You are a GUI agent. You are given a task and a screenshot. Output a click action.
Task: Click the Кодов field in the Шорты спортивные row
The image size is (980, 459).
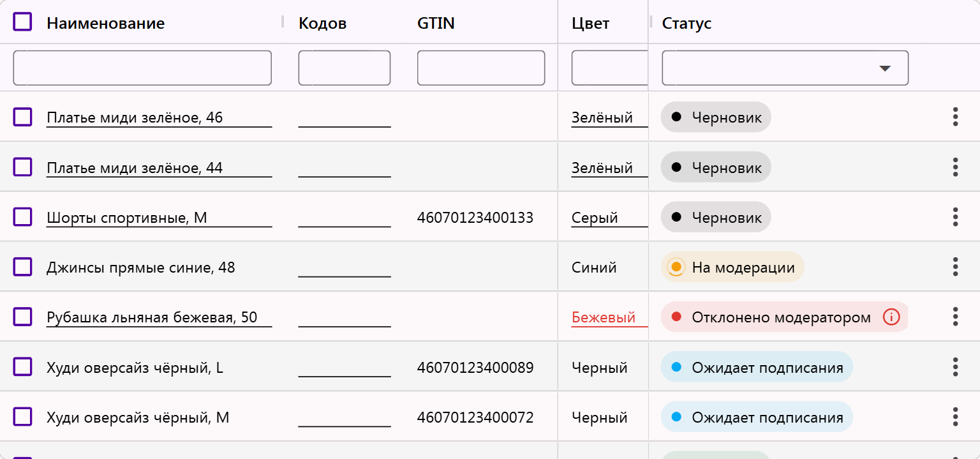pos(345,218)
